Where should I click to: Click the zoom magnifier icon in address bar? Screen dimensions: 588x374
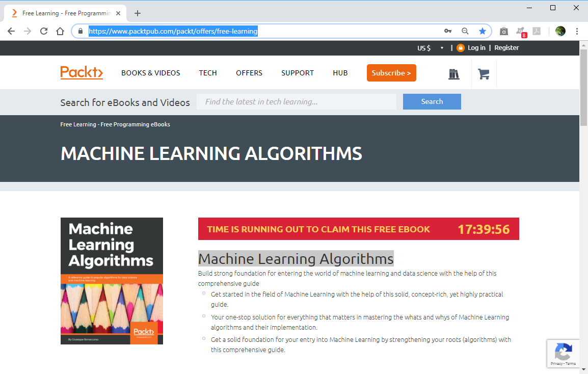[465, 31]
